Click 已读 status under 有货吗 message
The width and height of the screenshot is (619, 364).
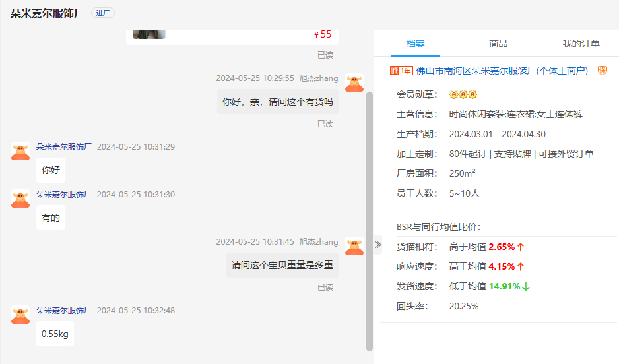(x=325, y=124)
